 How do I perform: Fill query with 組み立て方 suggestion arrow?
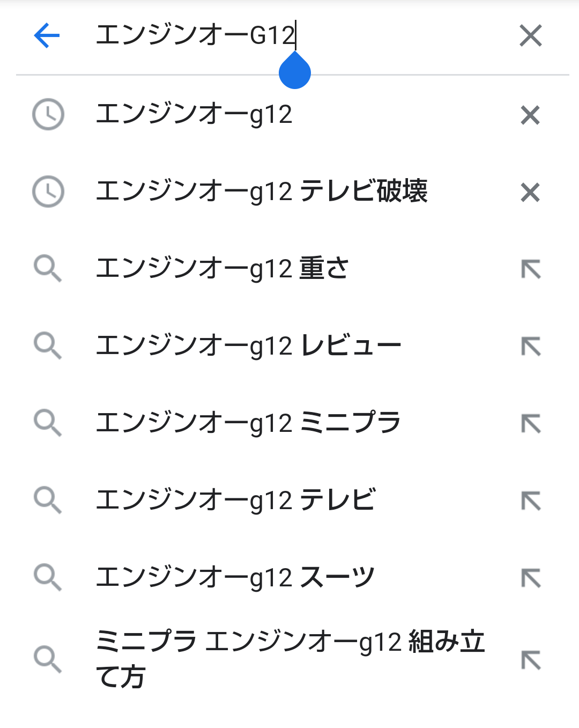[x=531, y=659]
